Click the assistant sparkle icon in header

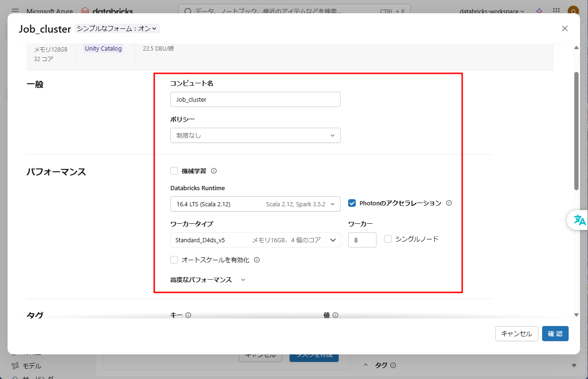[x=539, y=11]
